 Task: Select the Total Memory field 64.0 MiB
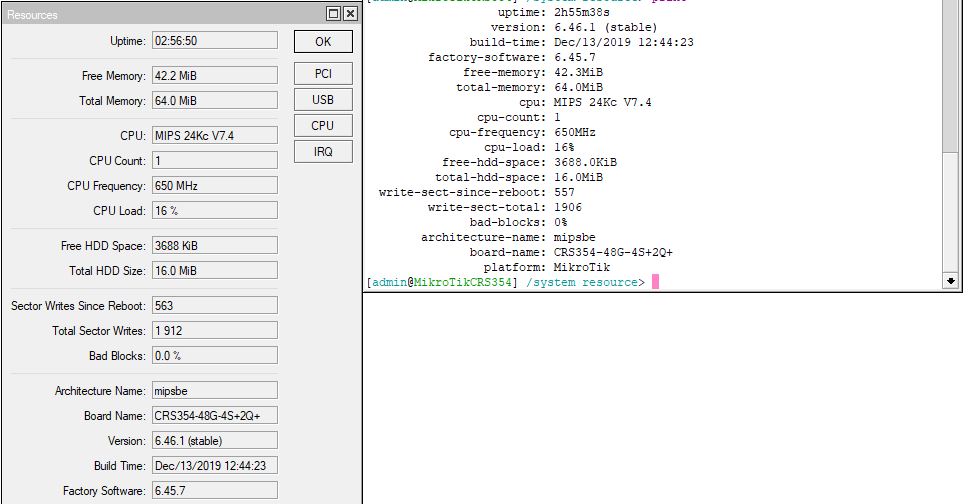point(215,100)
